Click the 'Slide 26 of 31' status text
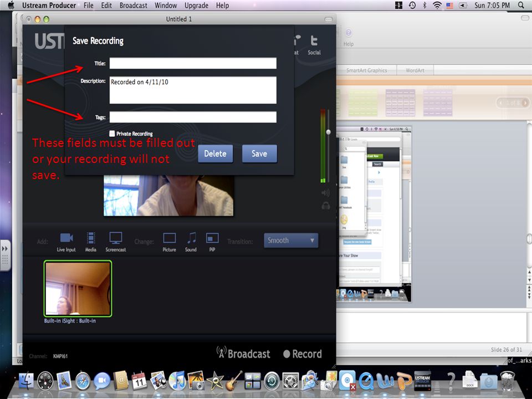Screen dimensions: 532x399 pos(506,350)
